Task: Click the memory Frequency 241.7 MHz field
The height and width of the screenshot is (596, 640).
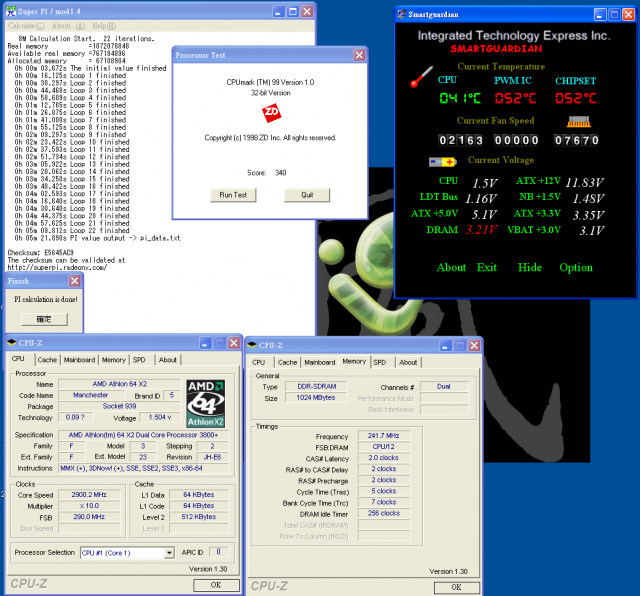Action: tap(384, 436)
